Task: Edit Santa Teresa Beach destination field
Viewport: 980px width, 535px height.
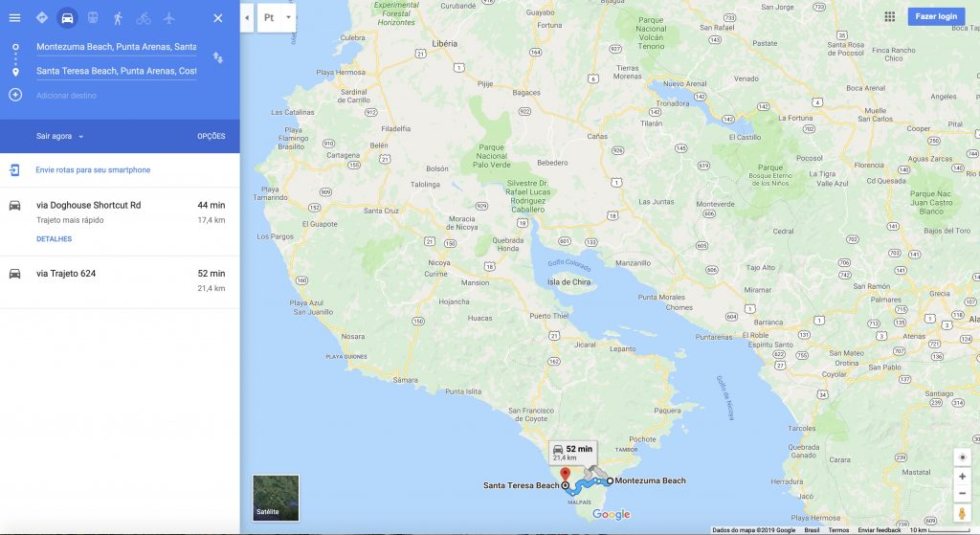Action: pos(116,71)
